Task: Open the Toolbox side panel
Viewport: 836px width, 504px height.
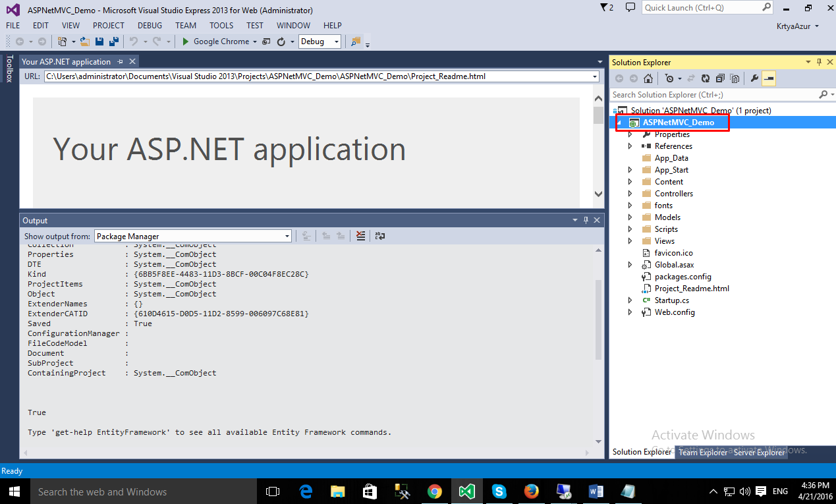Action: (x=9, y=69)
